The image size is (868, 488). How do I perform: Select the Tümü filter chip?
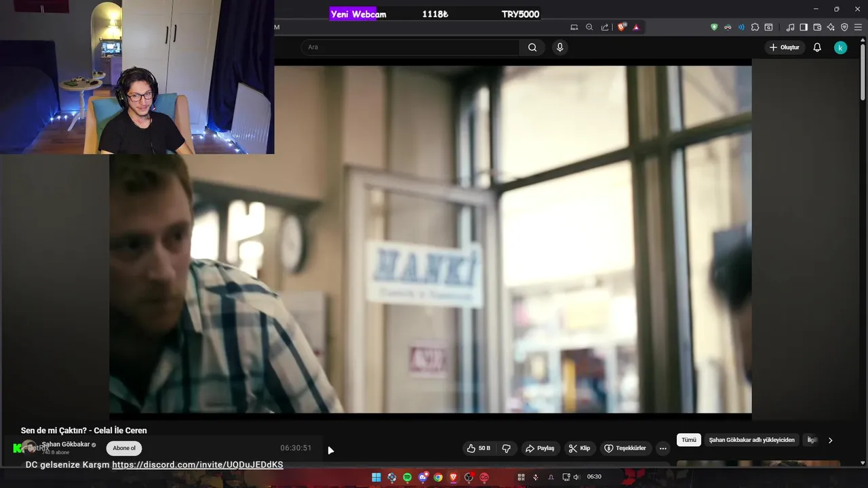[x=689, y=440]
